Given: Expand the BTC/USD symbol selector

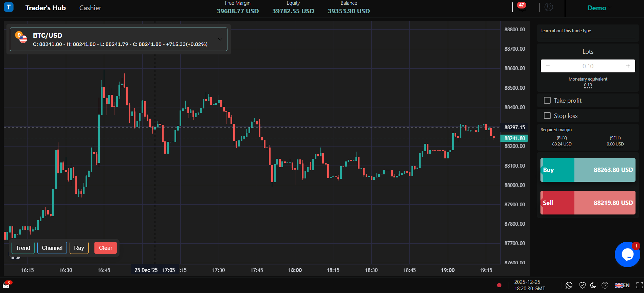Looking at the screenshot, I should coord(220,39).
